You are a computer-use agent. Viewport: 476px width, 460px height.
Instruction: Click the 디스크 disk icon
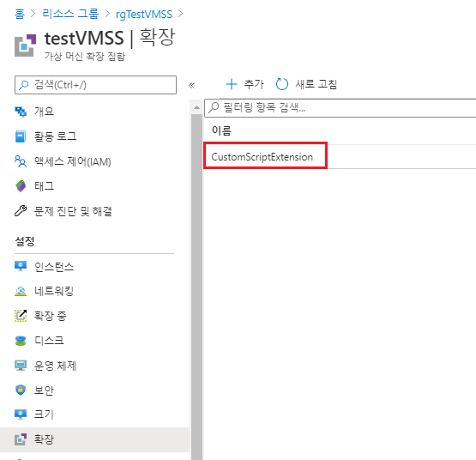coord(21,341)
